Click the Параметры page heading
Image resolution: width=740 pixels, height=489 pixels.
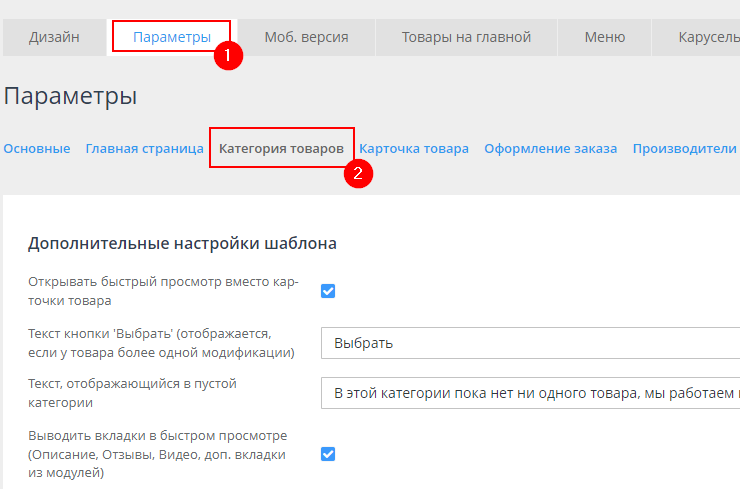tap(70, 97)
